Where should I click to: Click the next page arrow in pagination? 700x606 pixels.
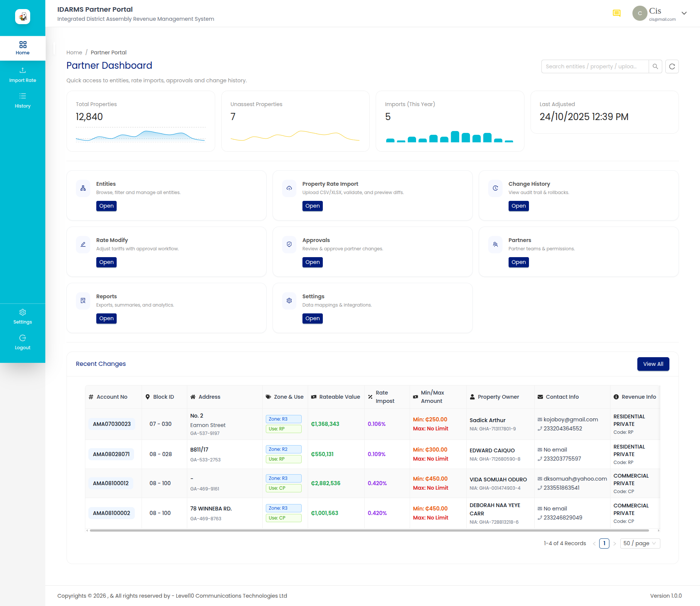point(615,544)
